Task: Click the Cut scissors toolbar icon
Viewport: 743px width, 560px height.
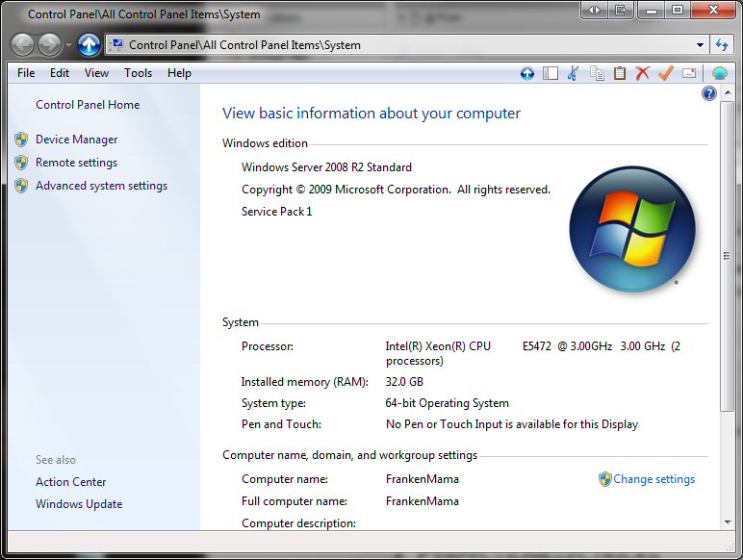Action: (573, 73)
